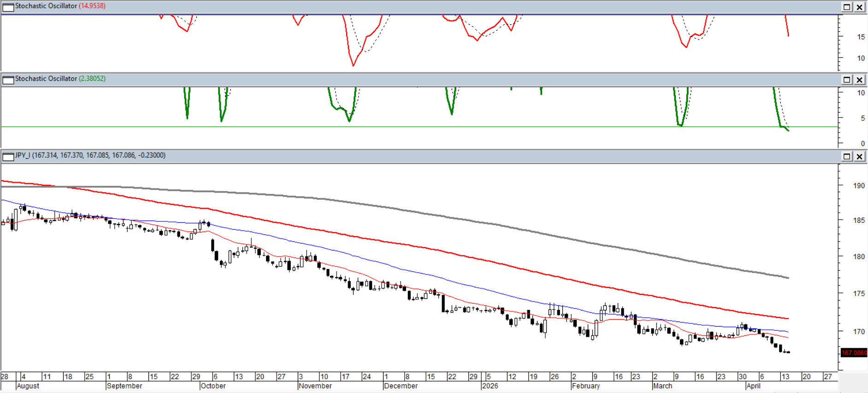
Task: Pick the December label on the date axis
Action: point(401,386)
